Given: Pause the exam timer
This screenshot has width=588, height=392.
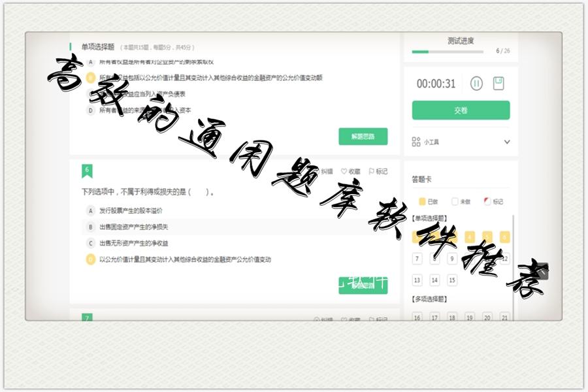Looking at the screenshot, I should tap(476, 84).
